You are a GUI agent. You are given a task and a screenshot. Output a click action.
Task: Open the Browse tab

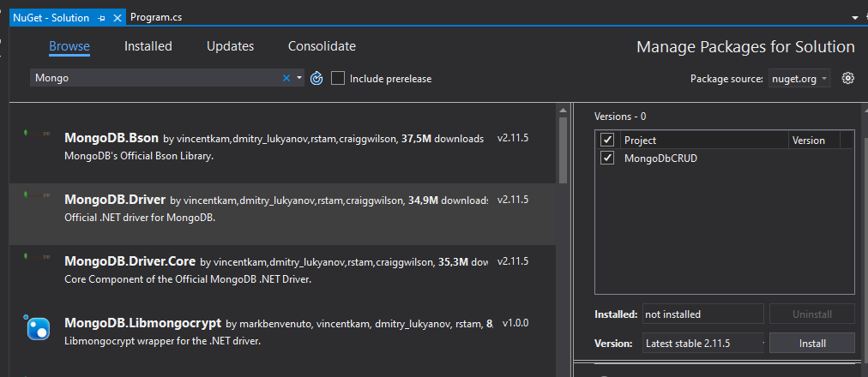coord(69,46)
